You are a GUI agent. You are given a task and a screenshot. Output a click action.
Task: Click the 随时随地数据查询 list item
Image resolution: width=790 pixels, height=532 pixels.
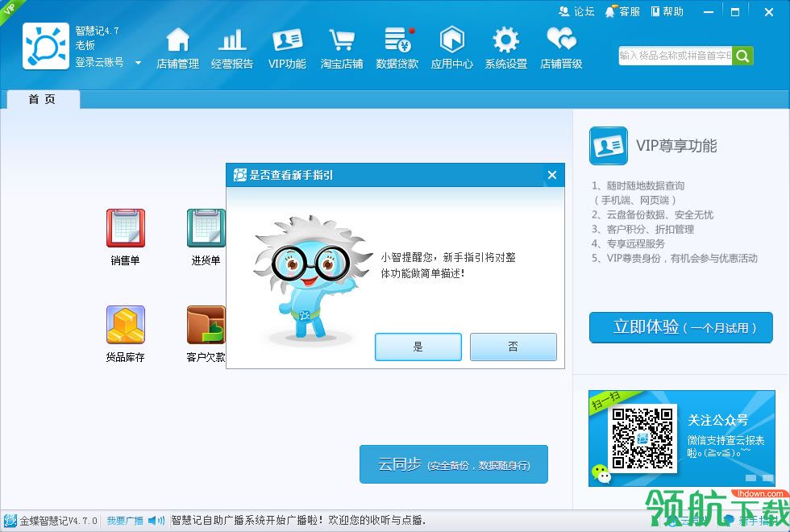[x=638, y=186]
